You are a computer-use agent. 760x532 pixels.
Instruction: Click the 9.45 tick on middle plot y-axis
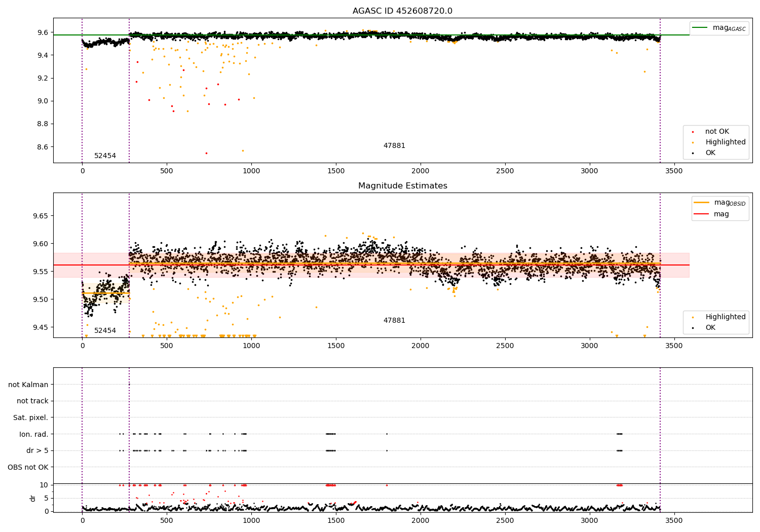41,327
